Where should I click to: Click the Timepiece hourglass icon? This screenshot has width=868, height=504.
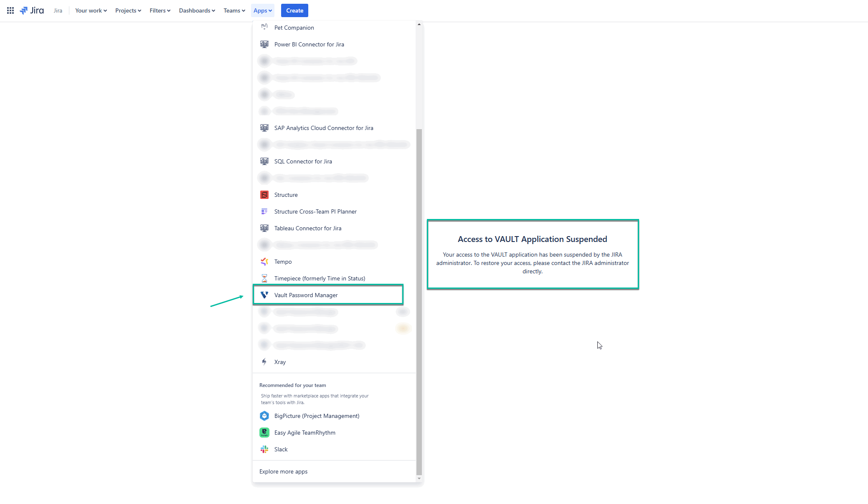pyautogui.click(x=264, y=278)
